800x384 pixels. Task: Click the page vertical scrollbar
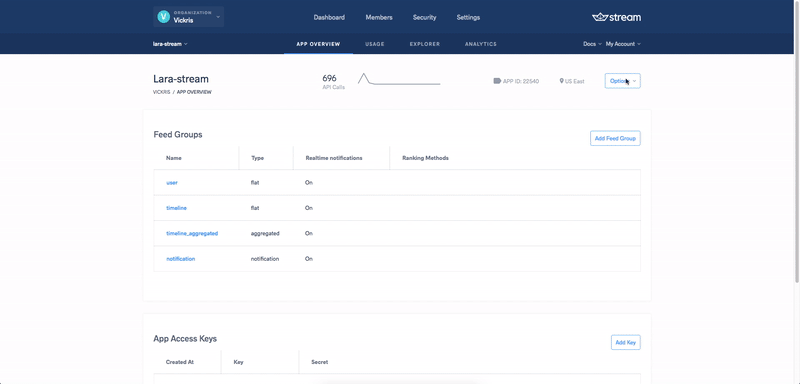coord(797,143)
